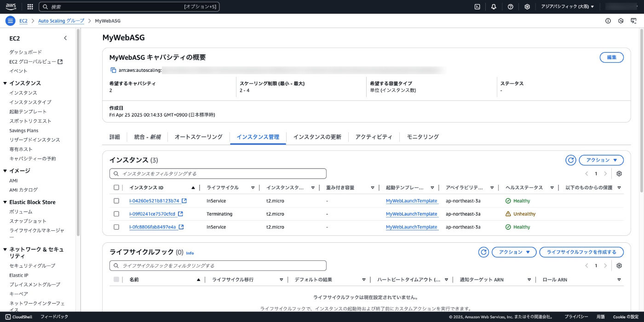Refresh the instances table
This screenshot has height=322, width=644.
(x=571, y=160)
